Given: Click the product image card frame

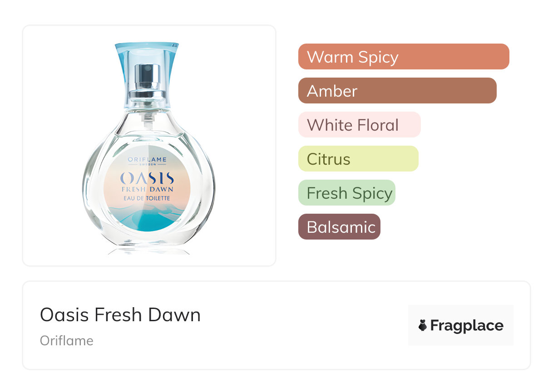Looking at the screenshot, I should [x=149, y=146].
